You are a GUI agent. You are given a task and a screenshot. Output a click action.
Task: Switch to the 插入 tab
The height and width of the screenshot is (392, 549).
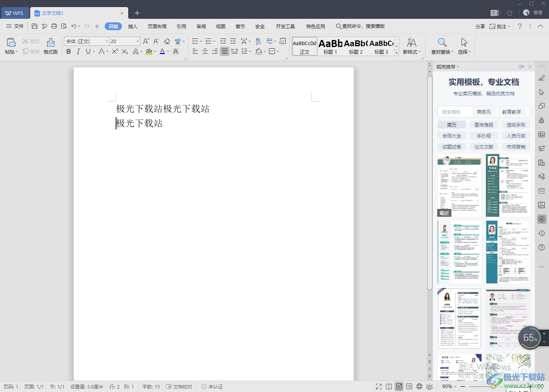coord(133,26)
